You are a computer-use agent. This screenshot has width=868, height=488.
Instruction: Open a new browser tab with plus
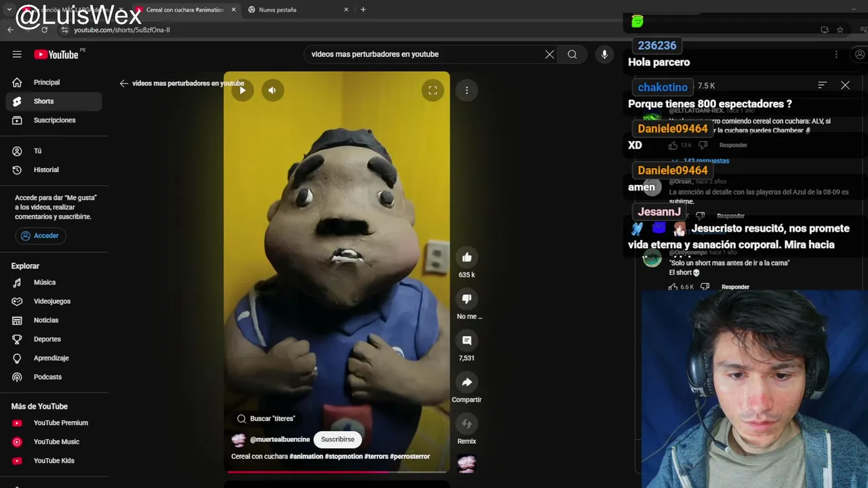363,9
